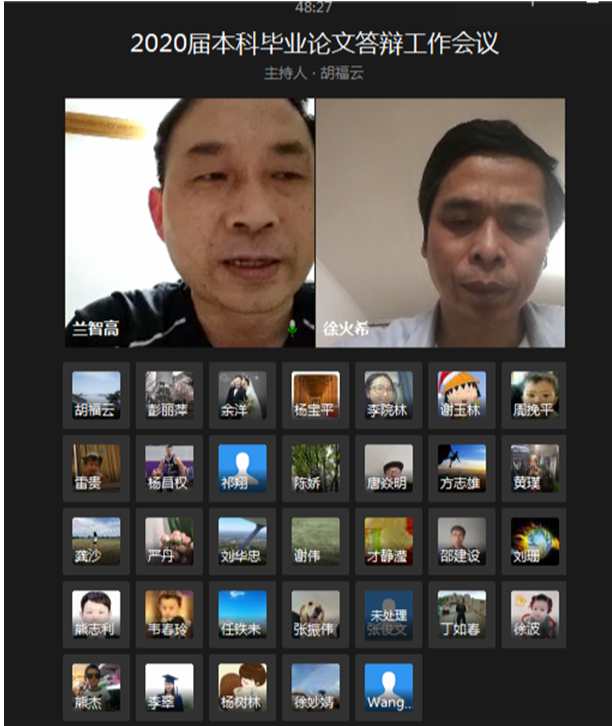612x726 pixels.
Task: Click the 谢玉林 cartoon avatar
Action: 461,395
